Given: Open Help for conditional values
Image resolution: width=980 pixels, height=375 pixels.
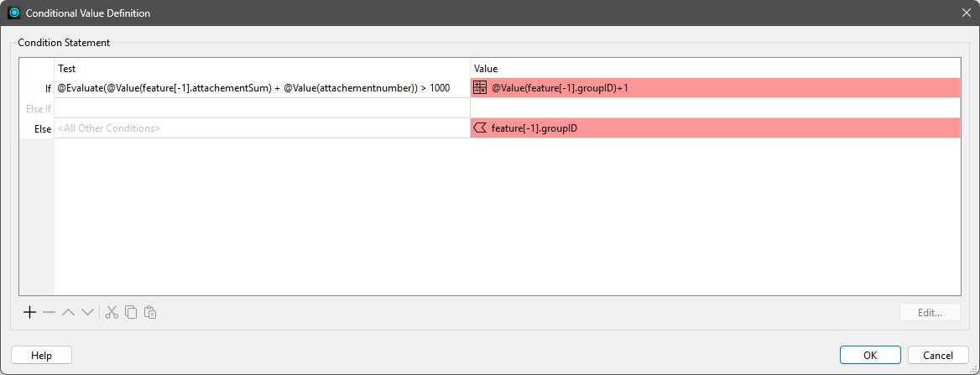Looking at the screenshot, I should pyautogui.click(x=41, y=355).
